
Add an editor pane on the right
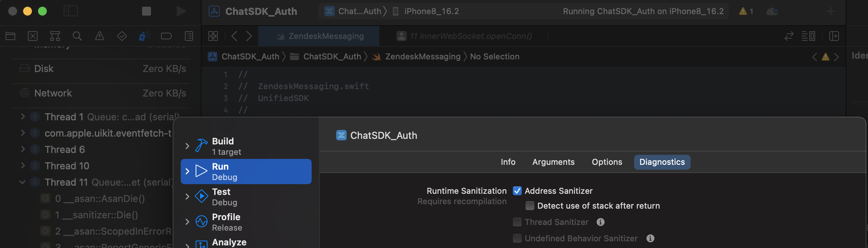pyautogui.click(x=834, y=36)
